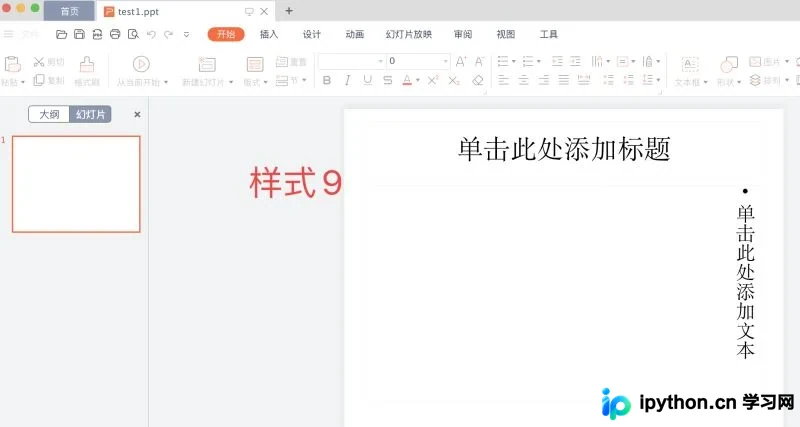Click the bullet list icon

[503, 61]
